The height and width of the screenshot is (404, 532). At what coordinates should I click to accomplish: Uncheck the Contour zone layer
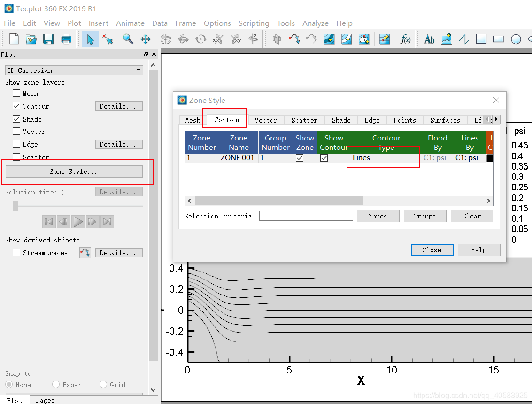tap(16, 106)
